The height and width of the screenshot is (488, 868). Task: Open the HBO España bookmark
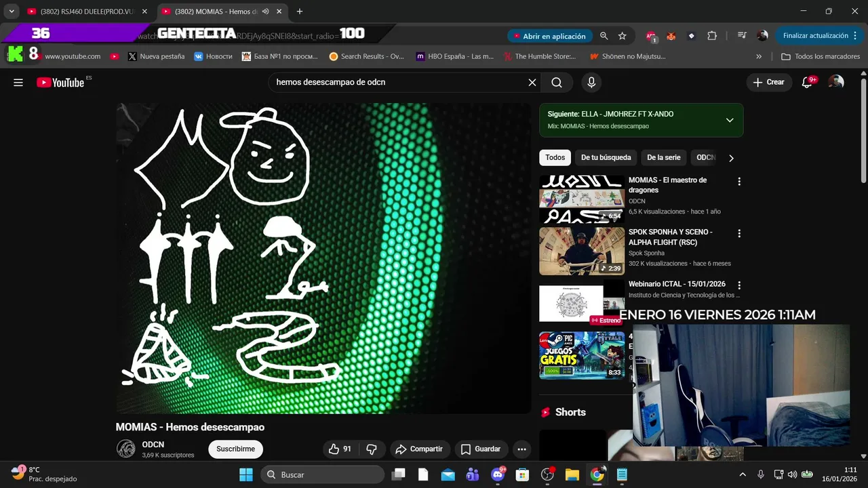point(455,56)
